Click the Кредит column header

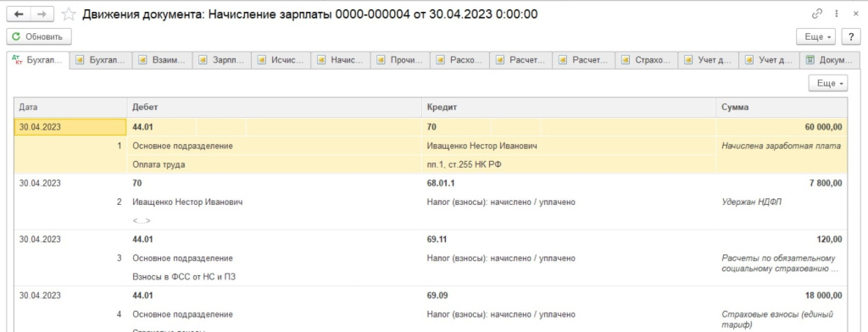pyautogui.click(x=569, y=108)
